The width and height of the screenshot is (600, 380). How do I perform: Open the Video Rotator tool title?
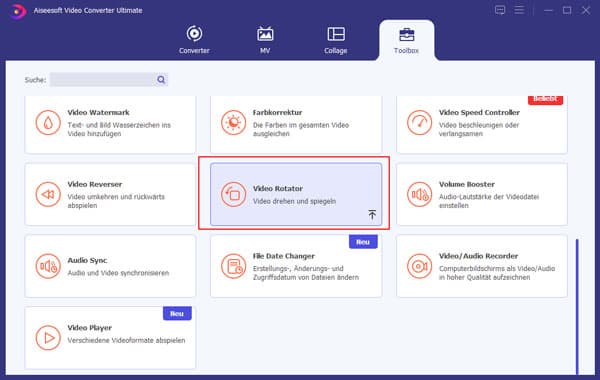tap(278, 189)
